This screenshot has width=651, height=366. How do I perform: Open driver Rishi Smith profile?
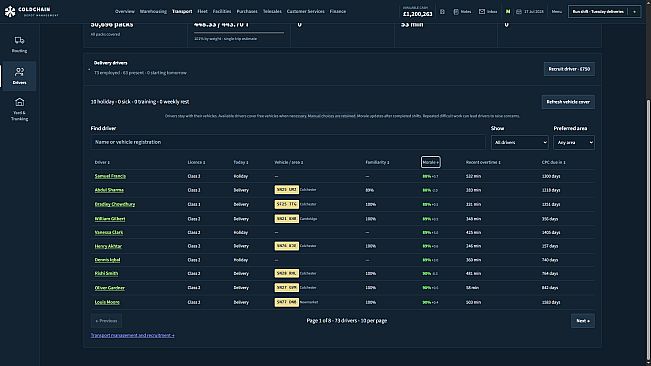106,273
